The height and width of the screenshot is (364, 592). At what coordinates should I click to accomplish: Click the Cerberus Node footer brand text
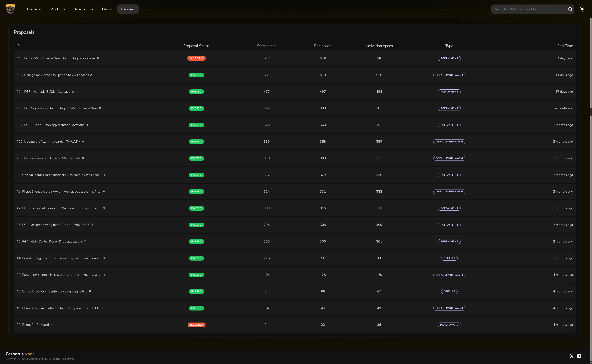tap(20, 354)
